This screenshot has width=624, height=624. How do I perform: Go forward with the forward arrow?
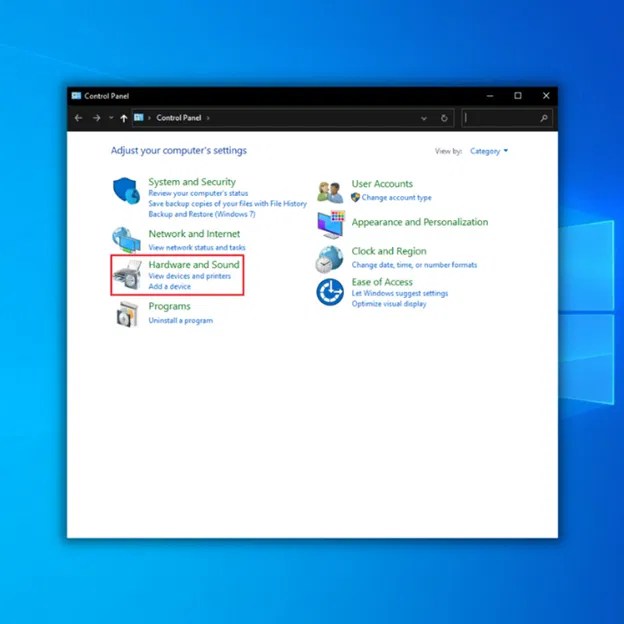tap(96, 118)
